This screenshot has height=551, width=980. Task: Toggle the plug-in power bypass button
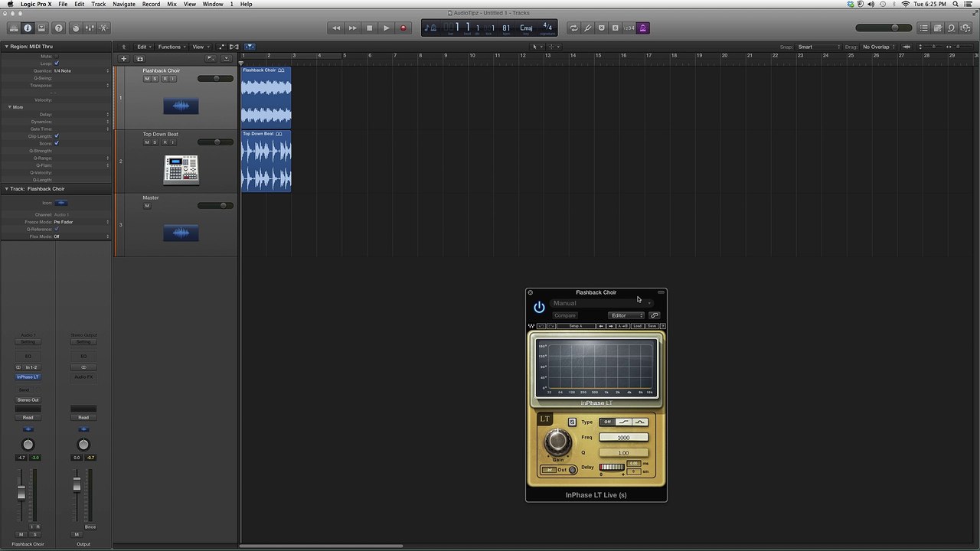(x=539, y=307)
